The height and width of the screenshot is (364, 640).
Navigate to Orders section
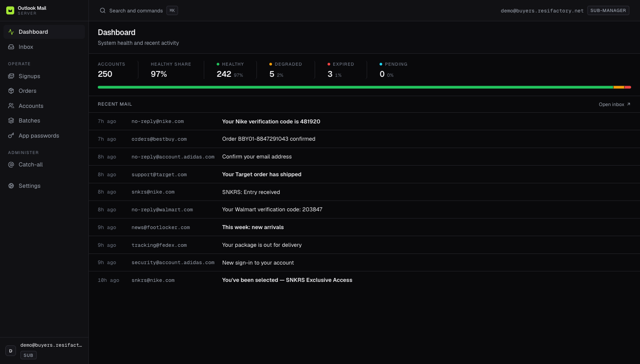pyautogui.click(x=44, y=91)
